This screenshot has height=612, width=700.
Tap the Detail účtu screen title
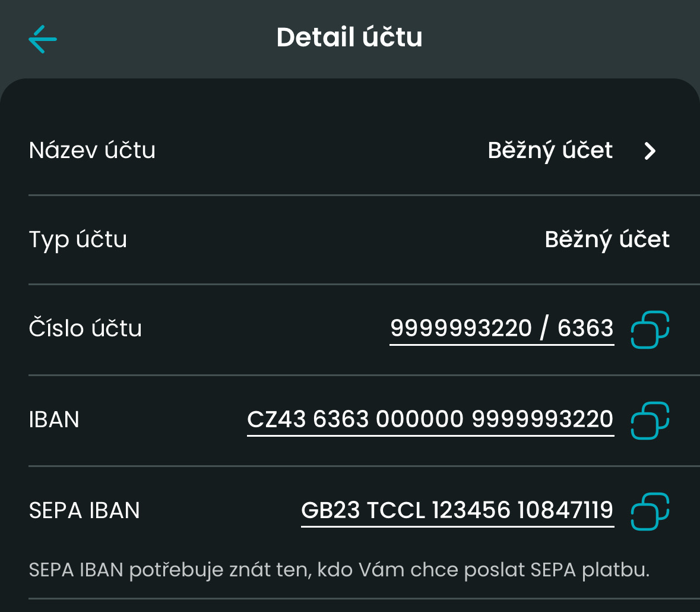tap(350, 37)
